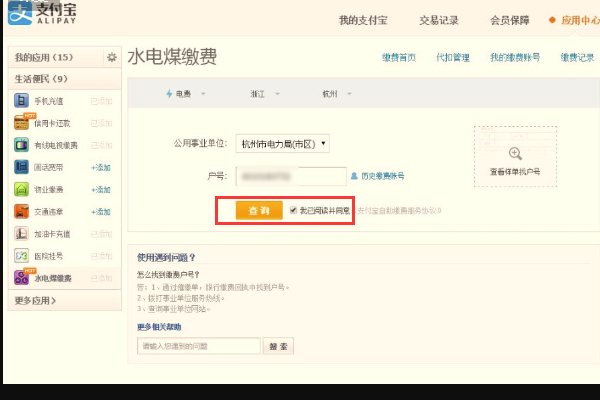Add 物业缴费 with its +添加 link
600x400 pixels.
[x=101, y=189]
